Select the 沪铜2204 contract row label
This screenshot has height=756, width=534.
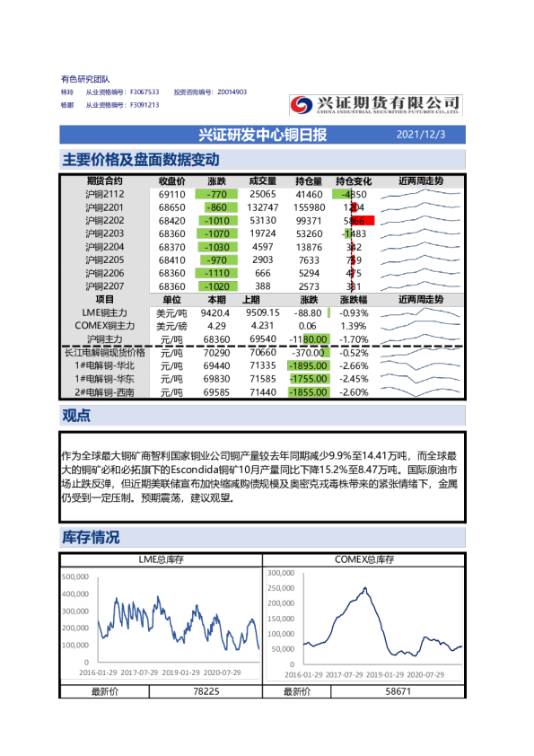click(105, 247)
